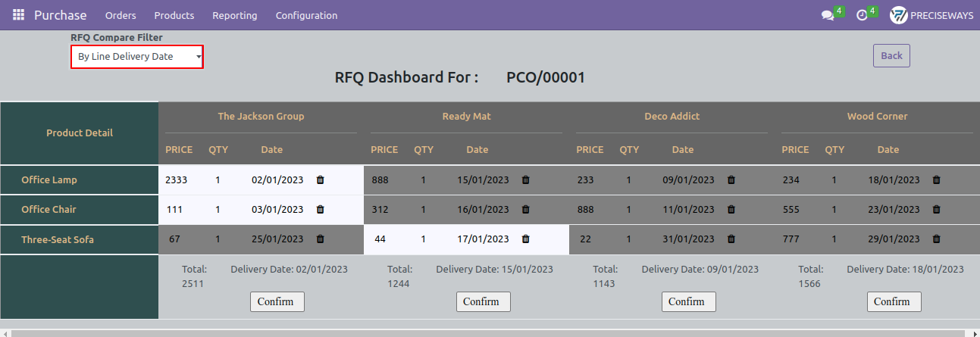Expand the RFQ Compare Filter dropdown
Viewport: 980px width, 337px height.
tap(137, 57)
